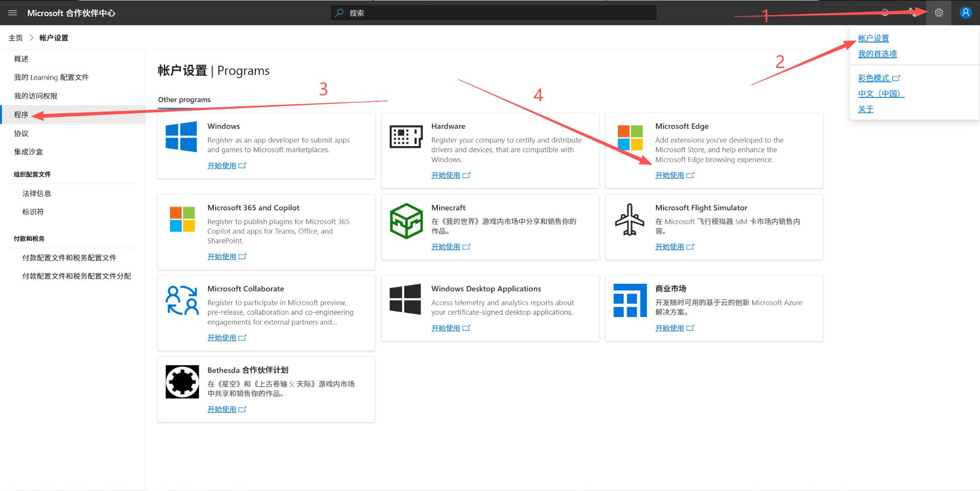Click Microsoft 合作伙伴中心 header title
The height and width of the screenshot is (491, 980).
(71, 13)
